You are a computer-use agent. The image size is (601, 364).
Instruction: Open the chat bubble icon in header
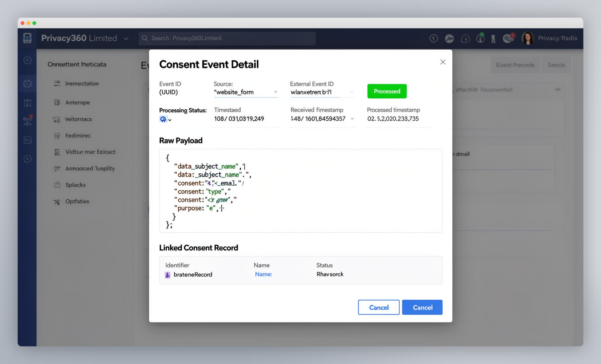[x=449, y=38]
